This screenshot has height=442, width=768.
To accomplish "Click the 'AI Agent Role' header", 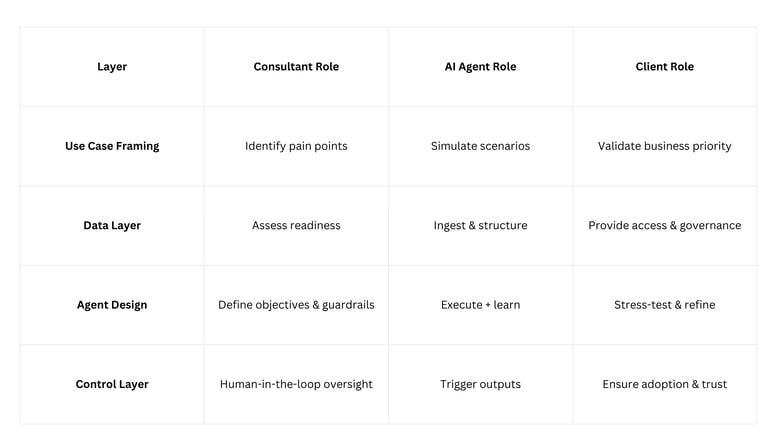I will pyautogui.click(x=480, y=67).
